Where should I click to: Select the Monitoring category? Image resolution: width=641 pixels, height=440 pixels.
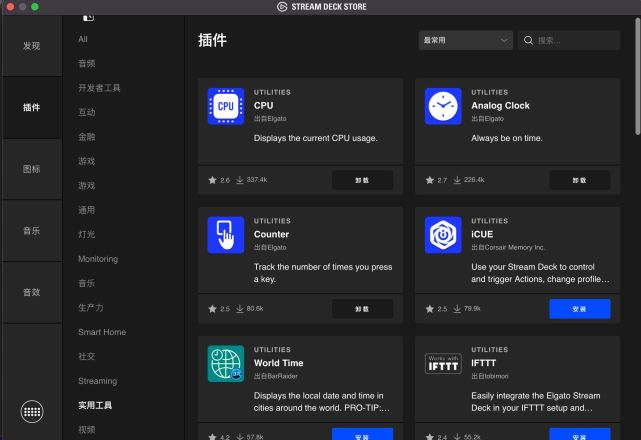(x=98, y=259)
